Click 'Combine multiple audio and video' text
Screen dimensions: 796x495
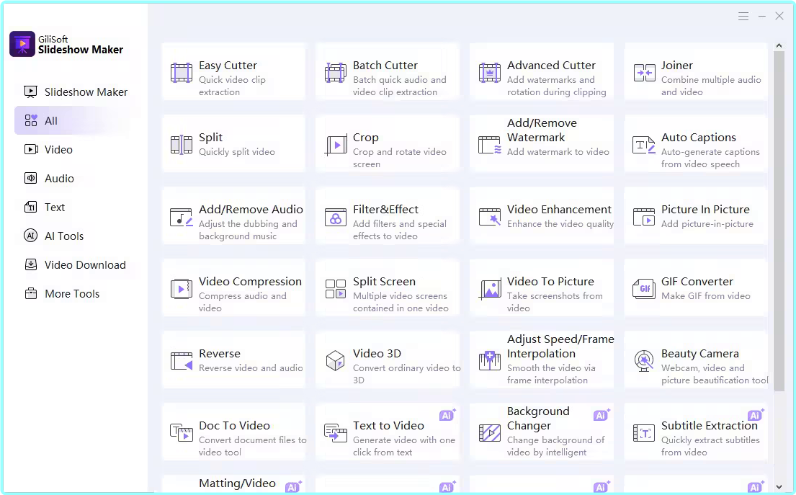[711, 86]
